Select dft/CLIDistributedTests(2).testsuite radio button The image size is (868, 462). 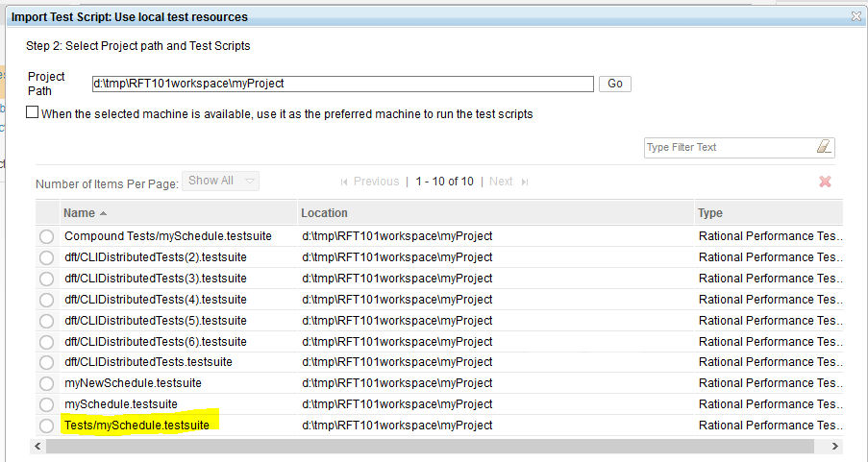(46, 257)
